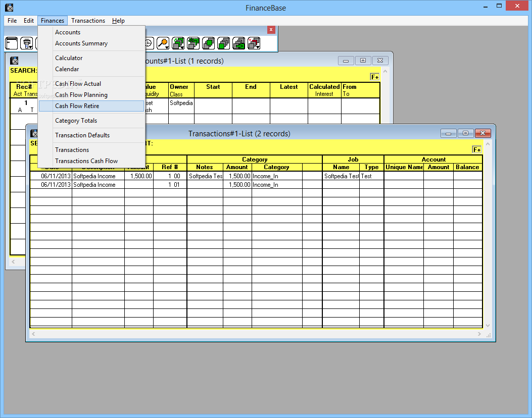Click the records icon with red delete mark

tap(254, 43)
